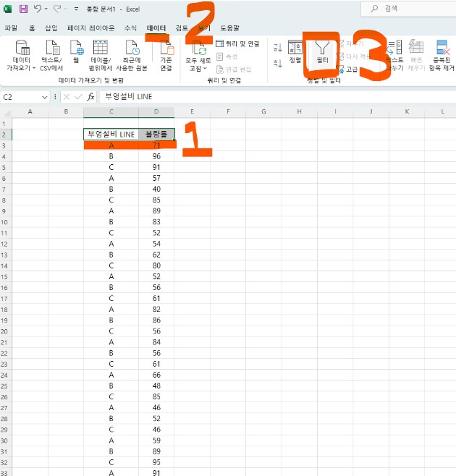Click the 속성 properties button
Screen dimensions: 456x476
tap(227, 56)
